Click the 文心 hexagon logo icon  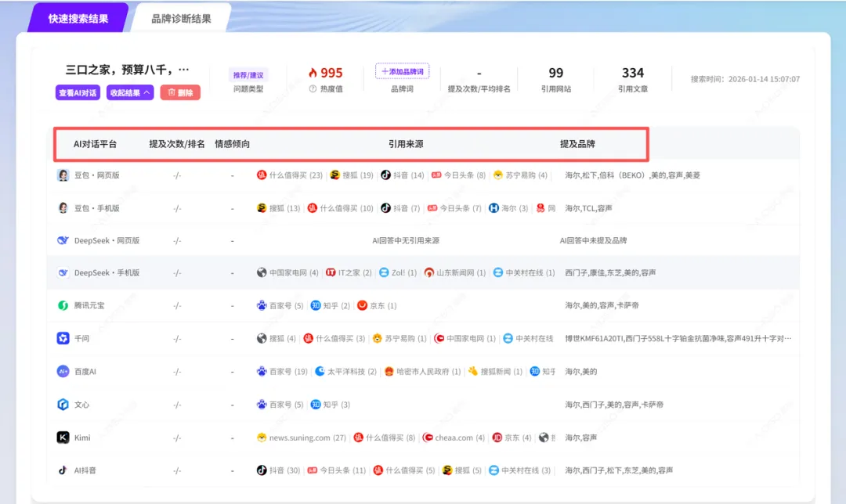pyautogui.click(x=63, y=405)
